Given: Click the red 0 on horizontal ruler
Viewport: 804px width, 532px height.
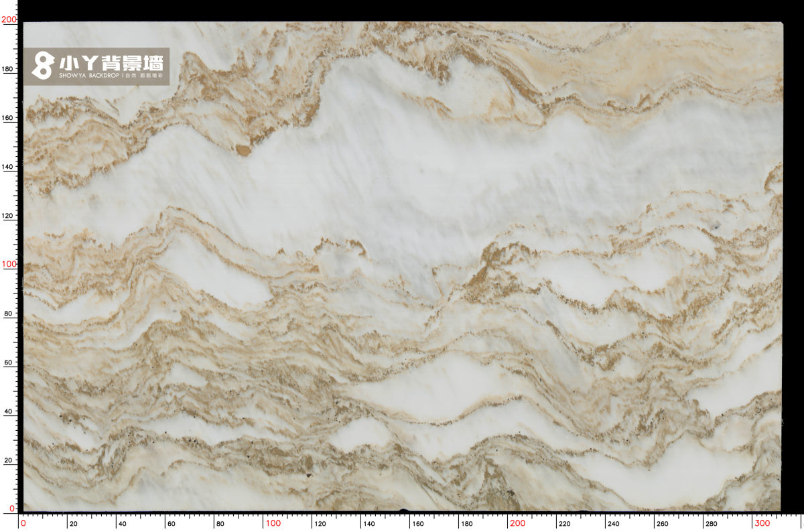Looking at the screenshot, I should point(23,523).
